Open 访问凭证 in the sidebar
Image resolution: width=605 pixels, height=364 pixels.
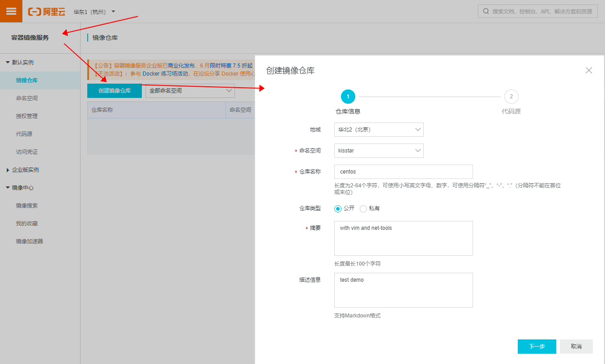(27, 152)
